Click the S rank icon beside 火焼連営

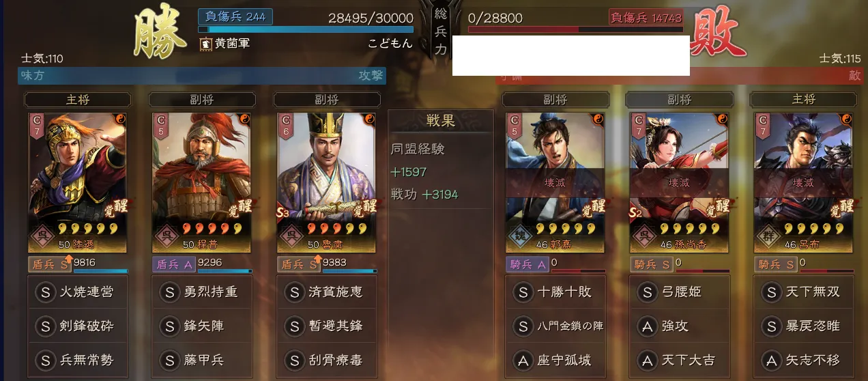click(x=46, y=292)
